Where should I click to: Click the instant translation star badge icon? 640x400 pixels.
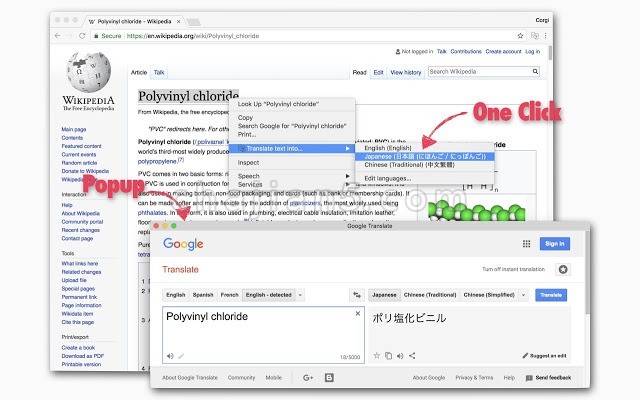tap(563, 269)
